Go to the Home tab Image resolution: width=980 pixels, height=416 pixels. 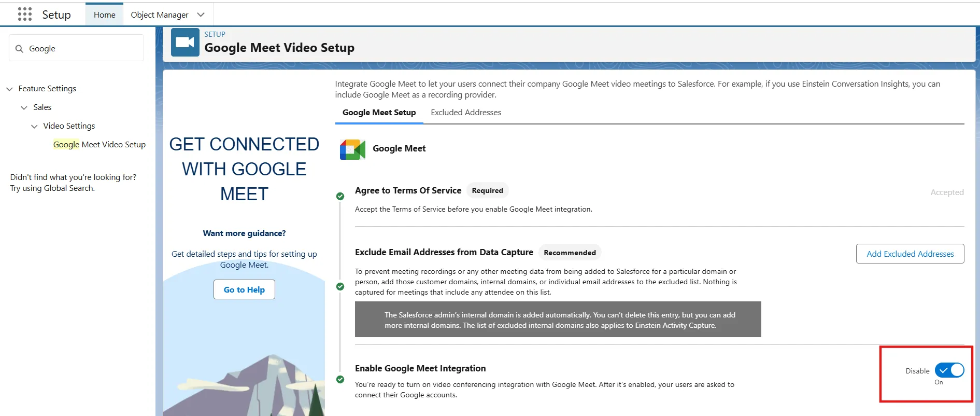[104, 15]
